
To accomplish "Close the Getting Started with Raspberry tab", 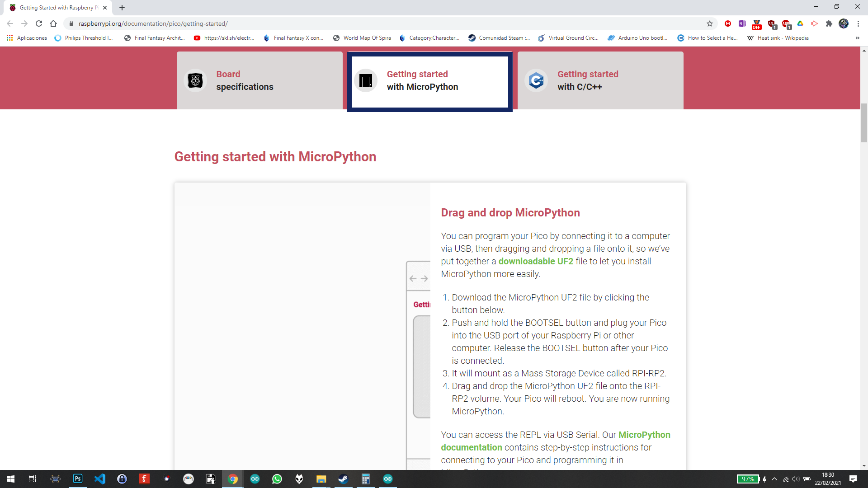I will (x=105, y=8).
